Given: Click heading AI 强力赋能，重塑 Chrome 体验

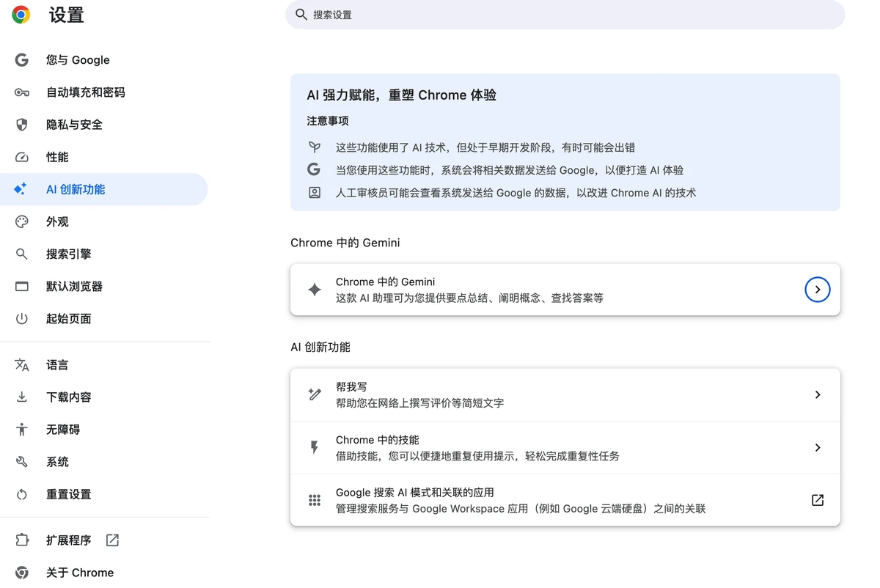Looking at the screenshot, I should coord(402,95).
